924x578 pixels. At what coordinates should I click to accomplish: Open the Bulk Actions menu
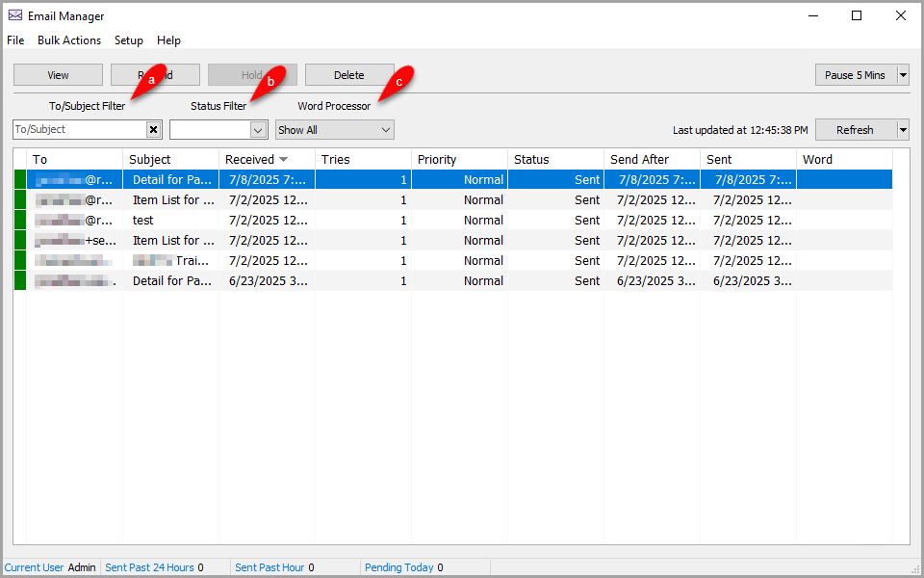click(x=69, y=40)
